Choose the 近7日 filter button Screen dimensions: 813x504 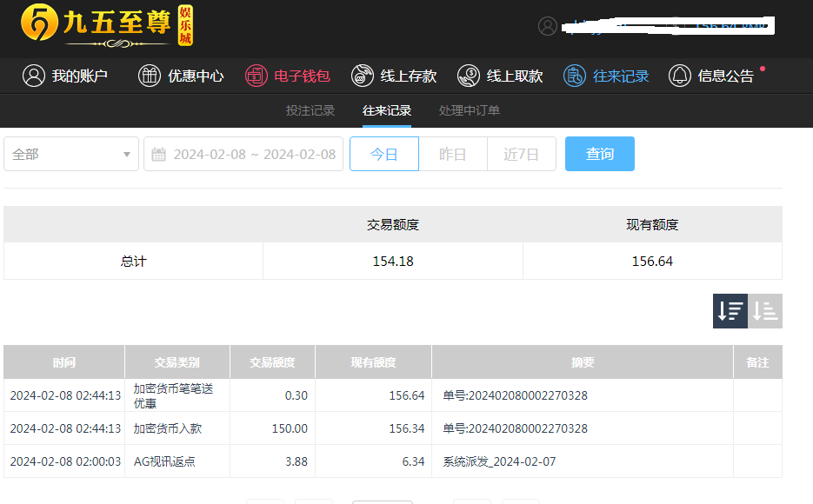click(x=521, y=154)
